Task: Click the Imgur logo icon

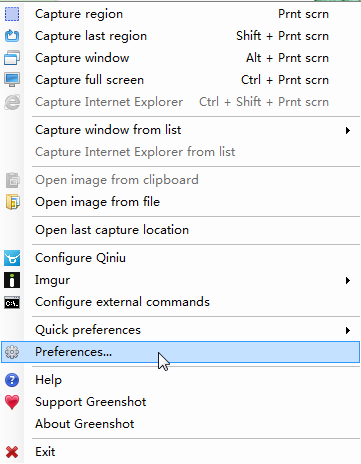Action: 12,280
